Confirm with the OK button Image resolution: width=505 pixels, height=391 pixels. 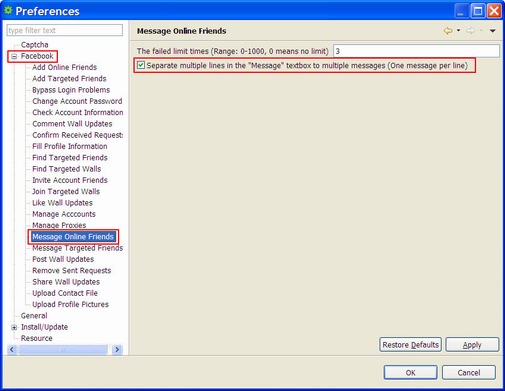point(410,372)
